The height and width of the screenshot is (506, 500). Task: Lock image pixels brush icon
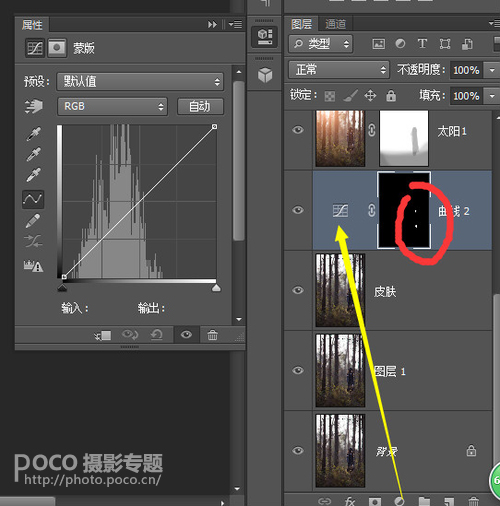pos(350,96)
